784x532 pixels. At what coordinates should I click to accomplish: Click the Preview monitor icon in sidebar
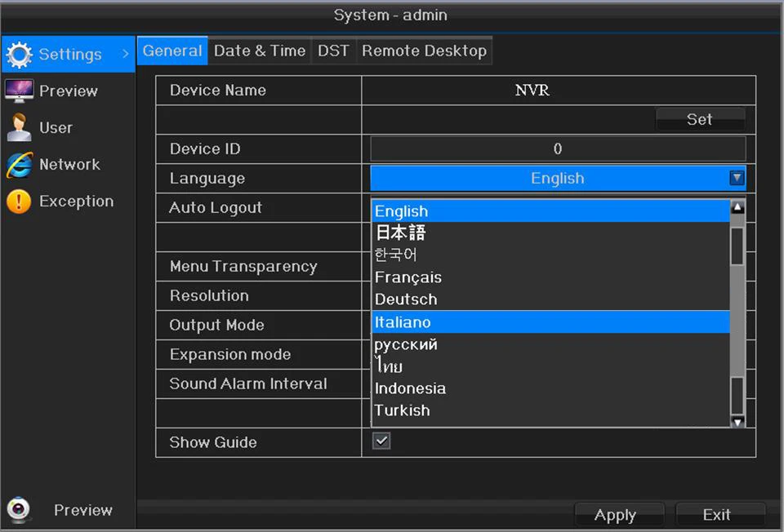coord(20,91)
